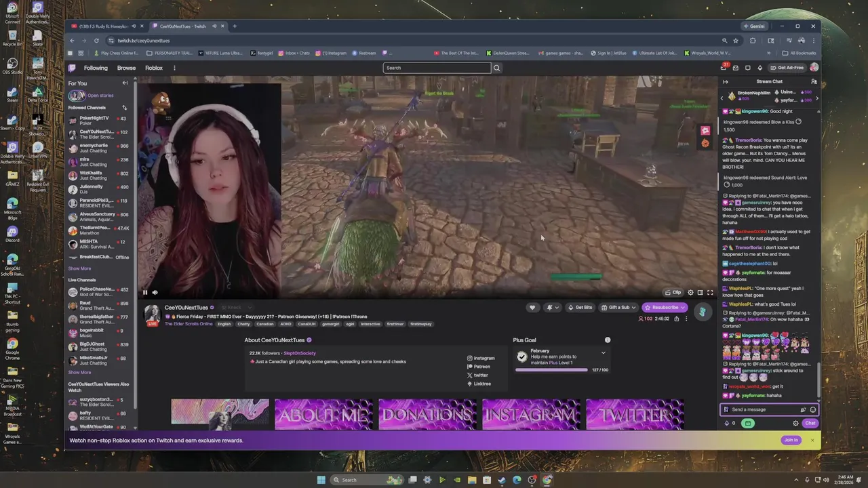Open the streamer's twitter link
This screenshot has height=488, width=868.
pyautogui.click(x=477, y=375)
